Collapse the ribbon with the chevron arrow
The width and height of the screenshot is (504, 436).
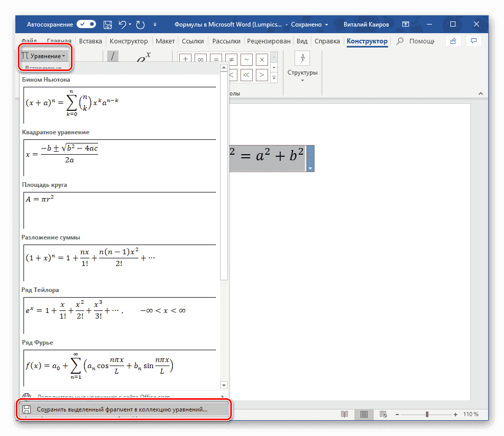pyautogui.click(x=480, y=94)
